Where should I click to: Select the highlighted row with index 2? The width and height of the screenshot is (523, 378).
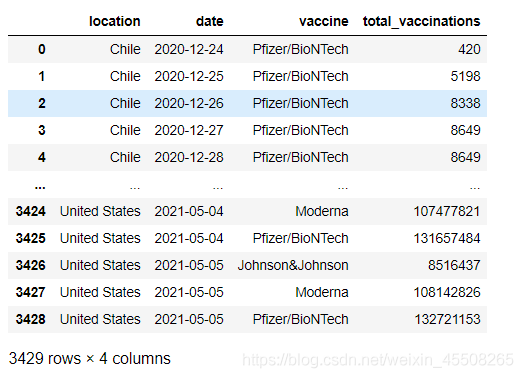[x=247, y=103]
